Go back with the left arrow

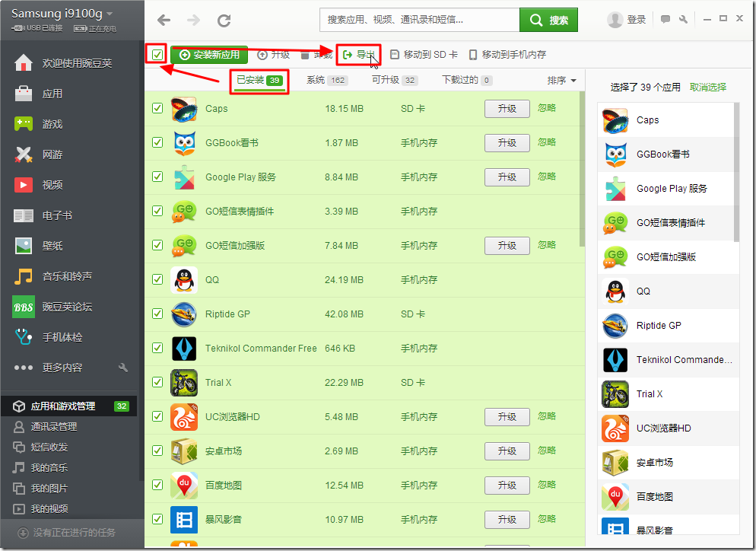click(x=164, y=20)
